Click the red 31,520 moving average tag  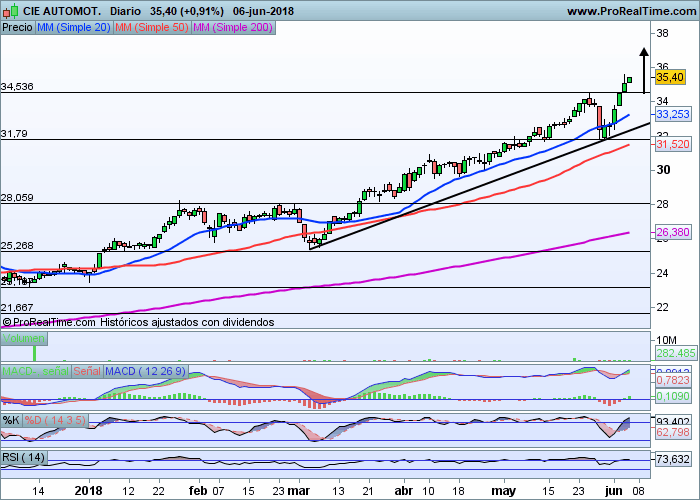(673, 144)
